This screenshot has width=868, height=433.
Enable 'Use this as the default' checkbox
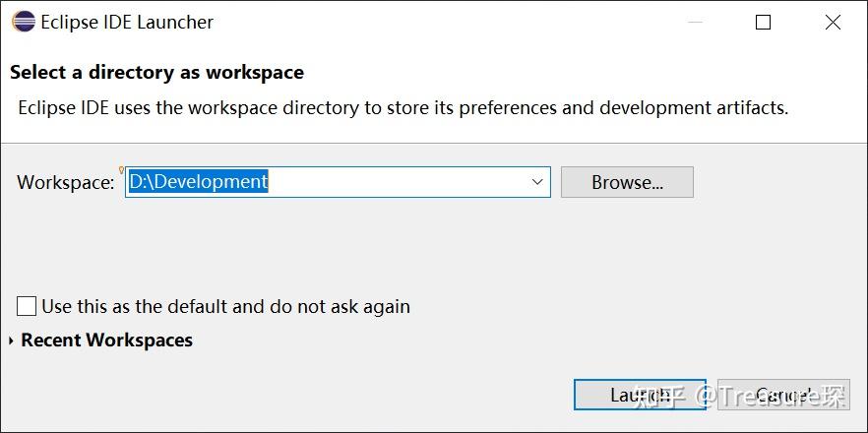[27, 306]
